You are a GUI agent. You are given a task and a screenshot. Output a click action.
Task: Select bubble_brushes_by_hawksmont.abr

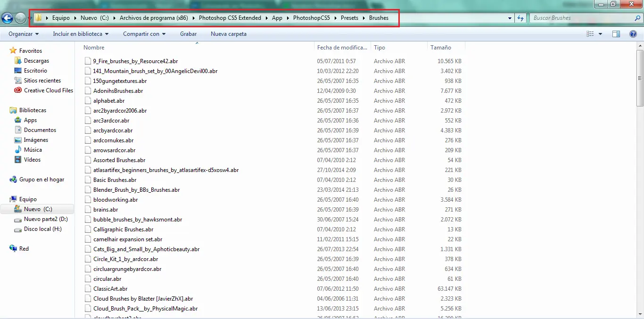point(138,220)
